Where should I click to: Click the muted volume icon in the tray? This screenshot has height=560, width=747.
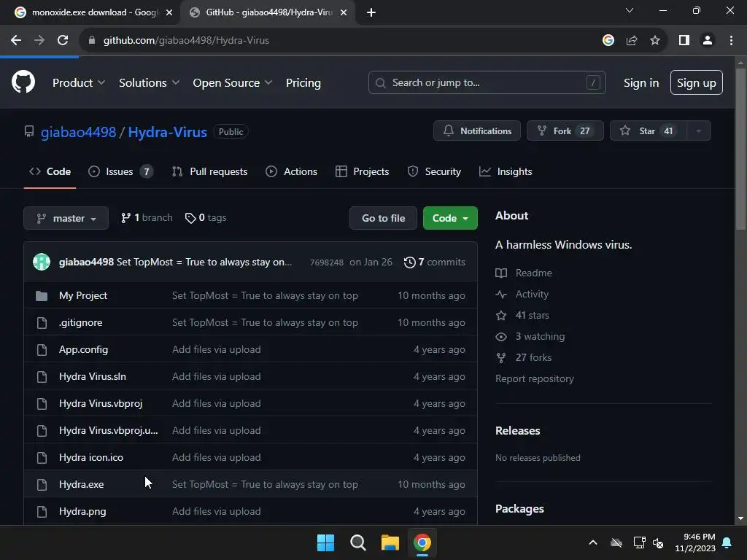658,542
